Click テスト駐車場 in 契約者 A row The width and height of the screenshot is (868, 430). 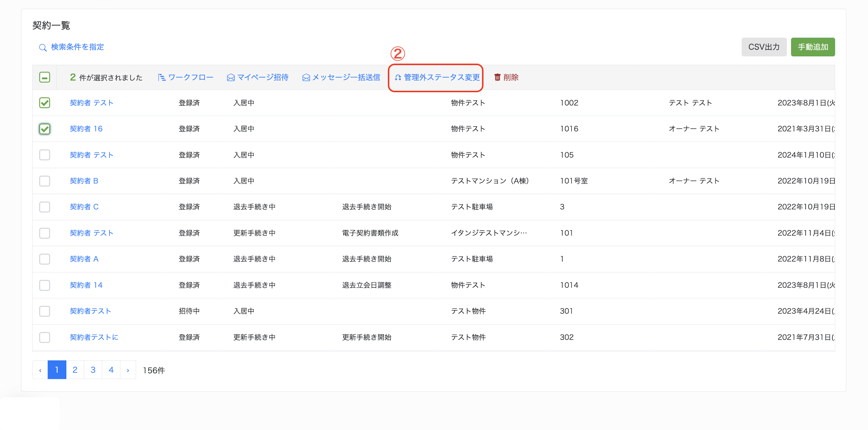click(x=472, y=259)
